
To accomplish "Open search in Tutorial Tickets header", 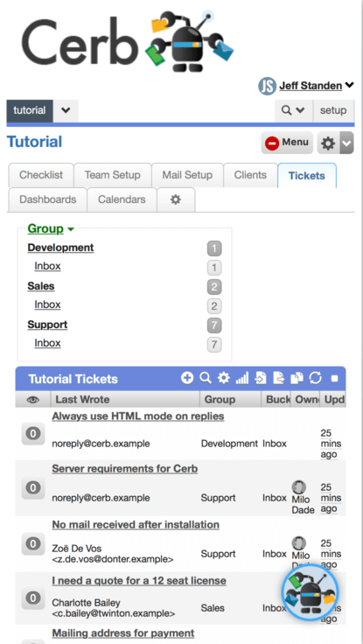I will coord(206,378).
